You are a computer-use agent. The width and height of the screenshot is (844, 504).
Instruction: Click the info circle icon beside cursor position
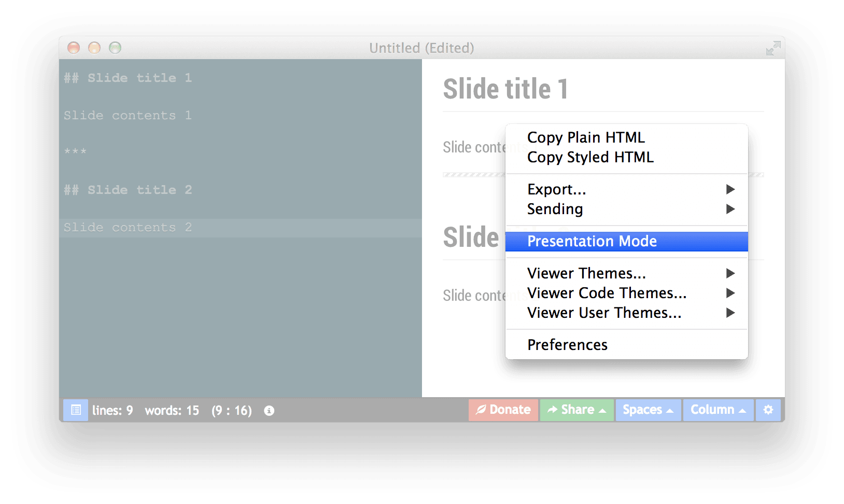click(x=269, y=411)
